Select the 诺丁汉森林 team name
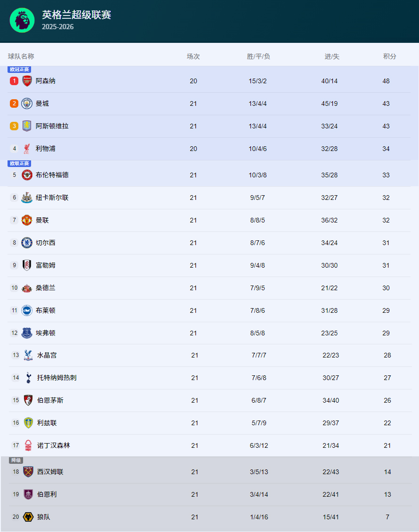Image resolution: width=419 pixels, height=532 pixels. point(54,445)
